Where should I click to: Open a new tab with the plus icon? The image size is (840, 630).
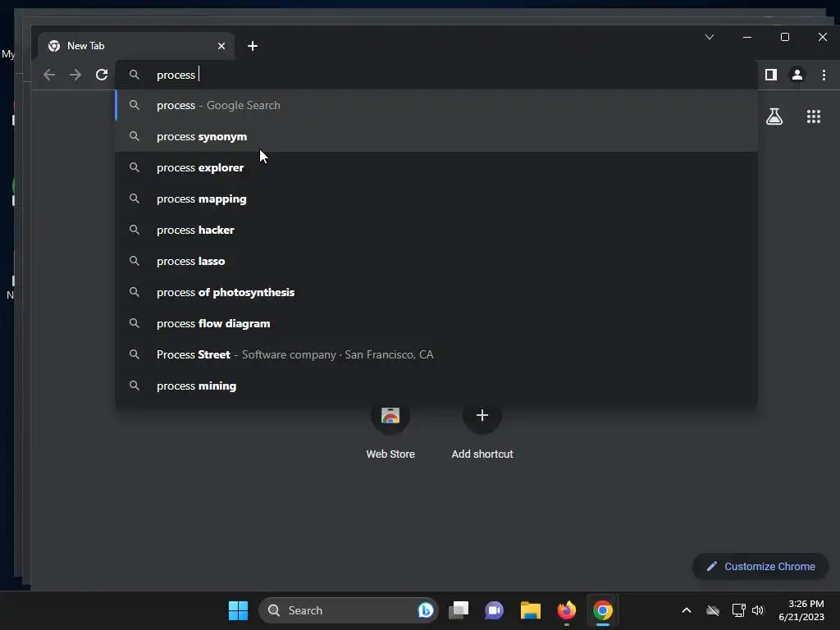click(x=253, y=46)
